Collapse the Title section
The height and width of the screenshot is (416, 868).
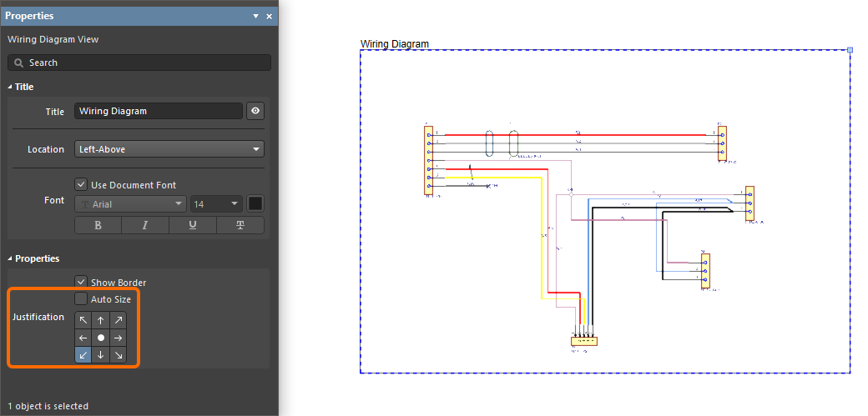pos(10,87)
